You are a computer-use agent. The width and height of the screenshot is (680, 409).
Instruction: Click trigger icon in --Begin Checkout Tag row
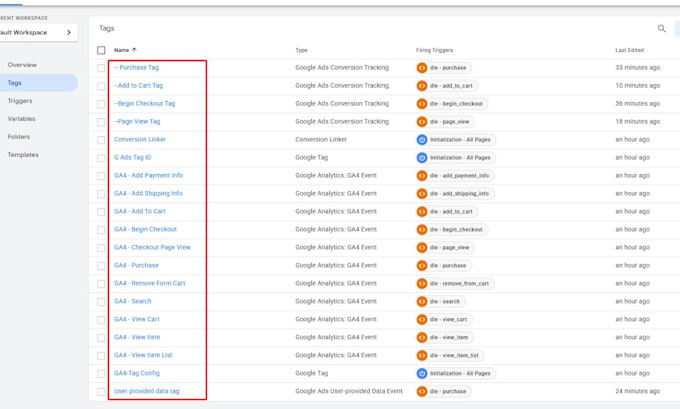422,104
